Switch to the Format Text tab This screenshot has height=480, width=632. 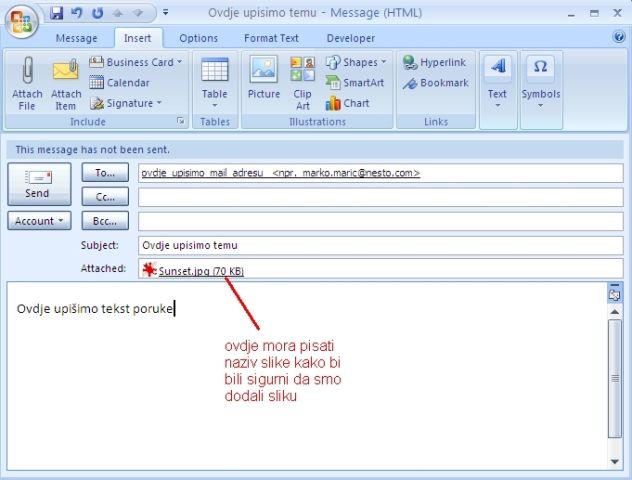pyautogui.click(x=271, y=38)
